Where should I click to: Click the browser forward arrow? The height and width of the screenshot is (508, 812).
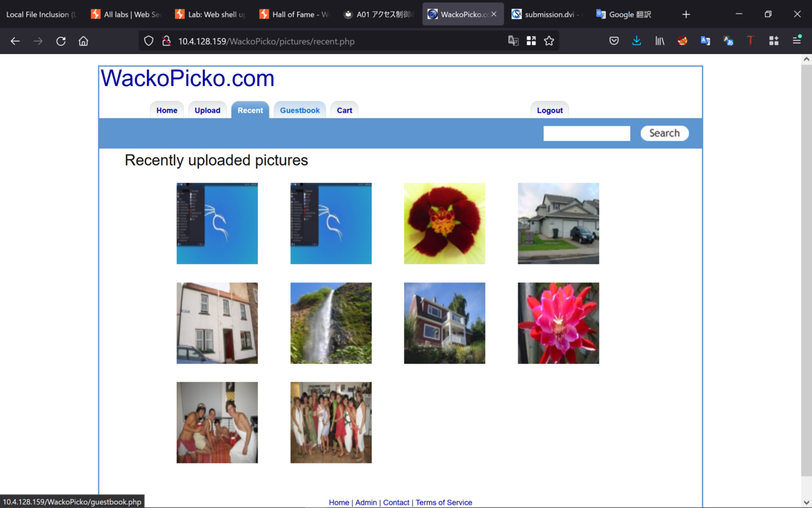coord(38,41)
